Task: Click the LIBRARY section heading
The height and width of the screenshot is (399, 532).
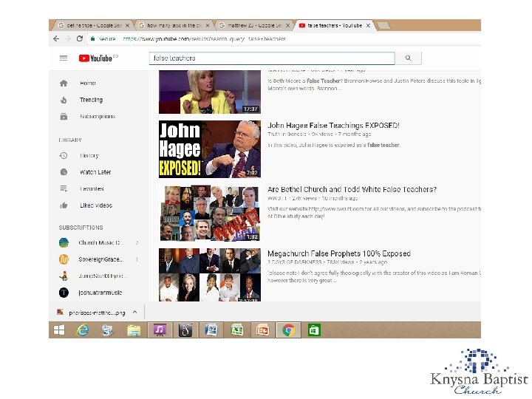Action: tap(70, 140)
